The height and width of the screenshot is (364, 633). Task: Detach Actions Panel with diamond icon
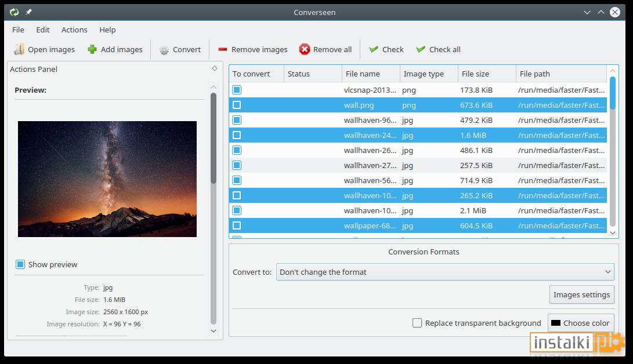point(215,68)
